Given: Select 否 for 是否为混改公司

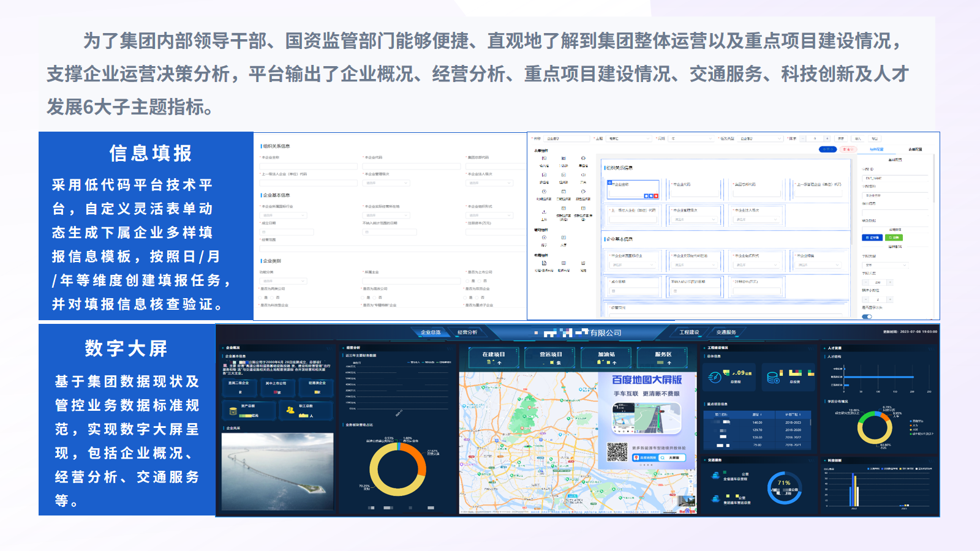Looking at the screenshot, I should (x=374, y=298).
